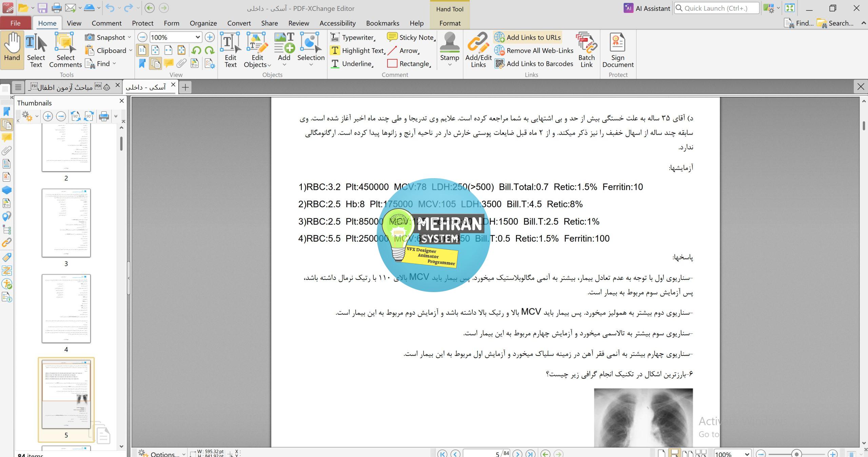Go to the first page
The height and width of the screenshot is (457, 868).
coord(442,454)
